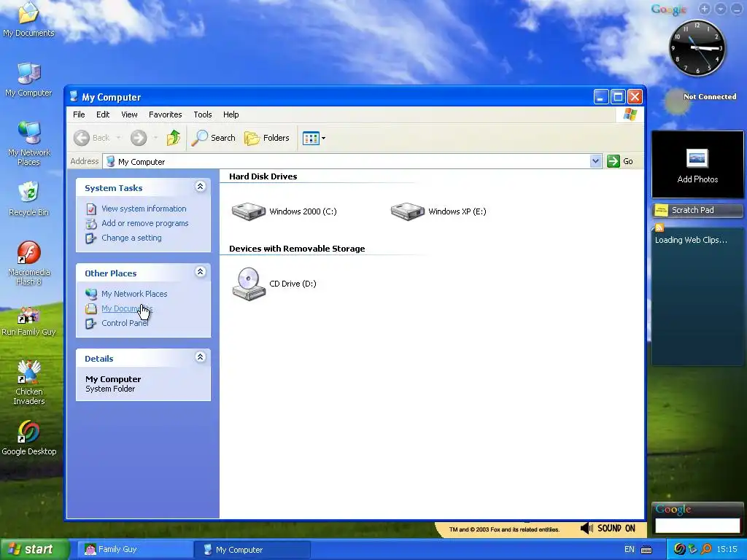Click the sidebar plus add-gadget button

pos(705,9)
